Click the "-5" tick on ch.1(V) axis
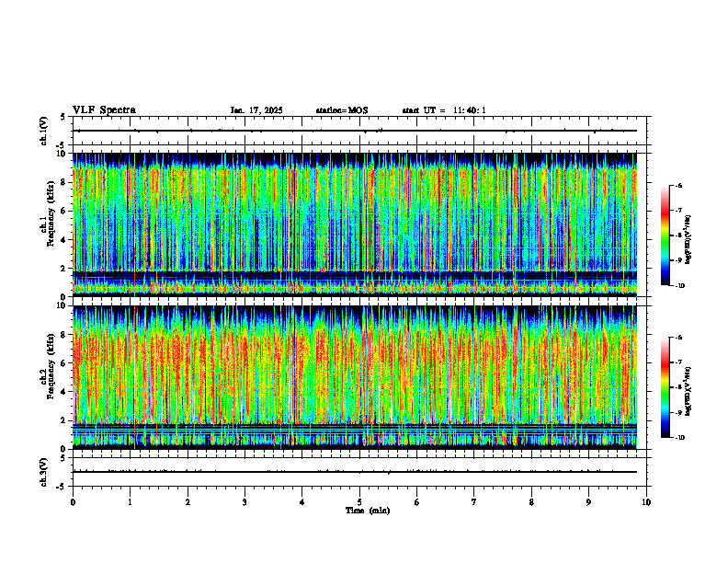Screen dimensions: 728x563 click(61, 144)
